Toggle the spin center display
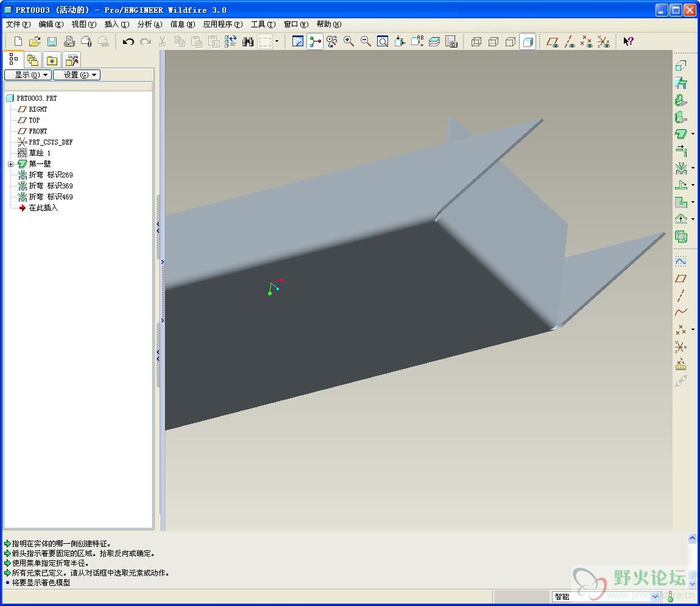Screen dimensions: 700x606 point(315,41)
